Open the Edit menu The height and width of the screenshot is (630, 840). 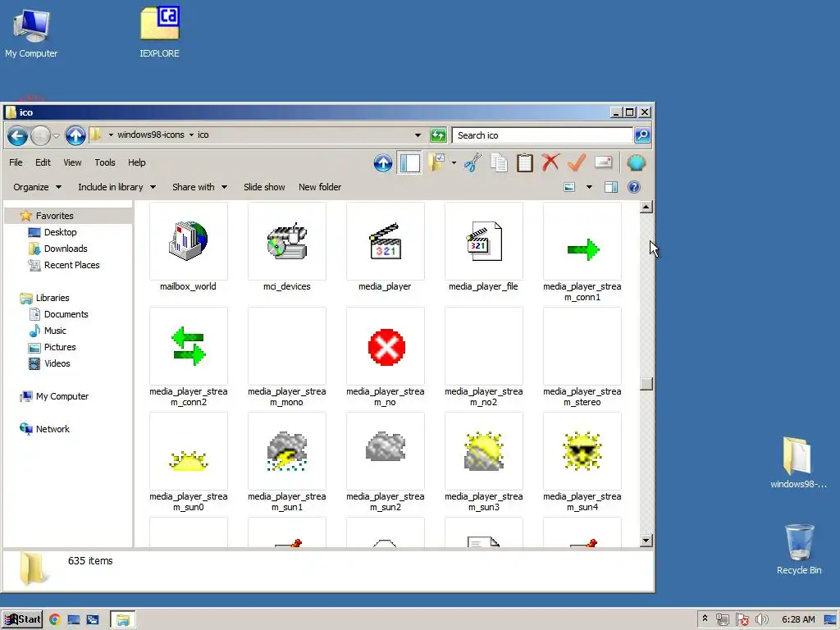pyautogui.click(x=43, y=162)
